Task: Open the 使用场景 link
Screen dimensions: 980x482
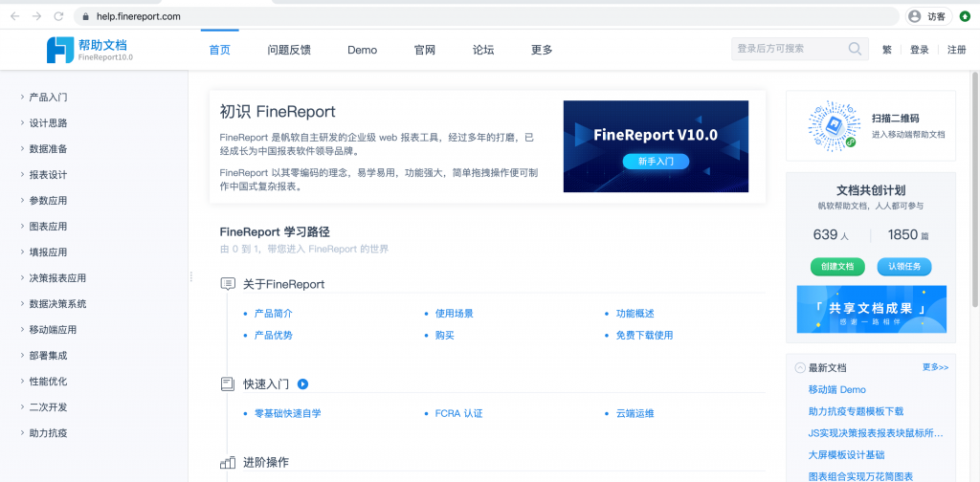Action: 455,314
